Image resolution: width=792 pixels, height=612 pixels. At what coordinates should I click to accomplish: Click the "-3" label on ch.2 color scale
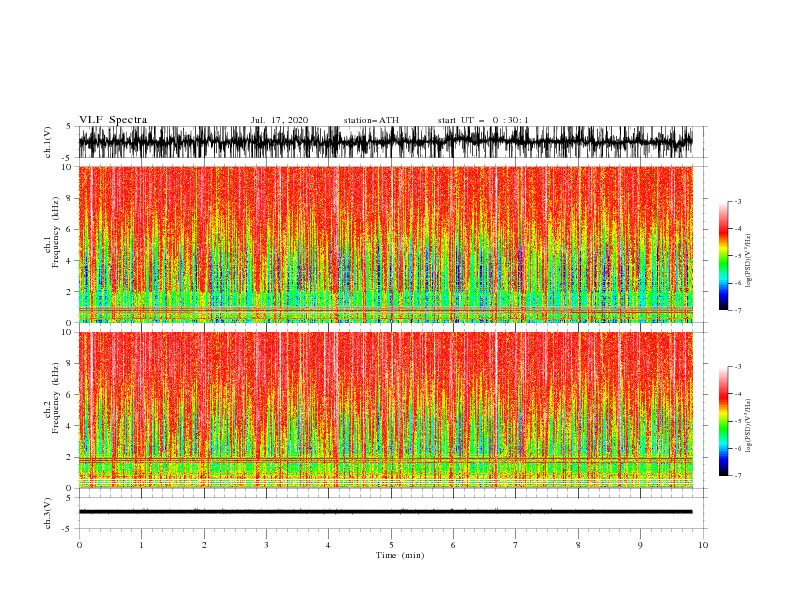pyautogui.click(x=737, y=367)
